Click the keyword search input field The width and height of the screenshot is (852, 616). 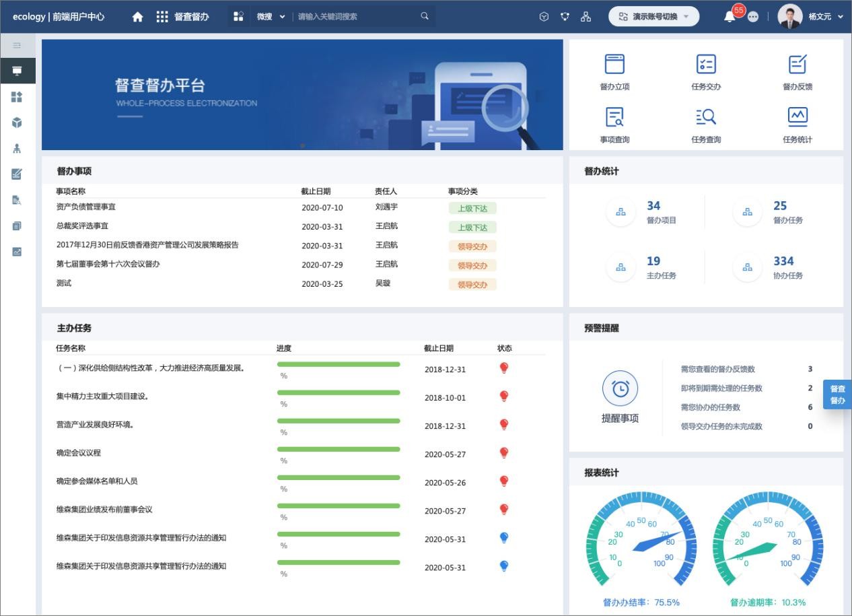tap(357, 17)
